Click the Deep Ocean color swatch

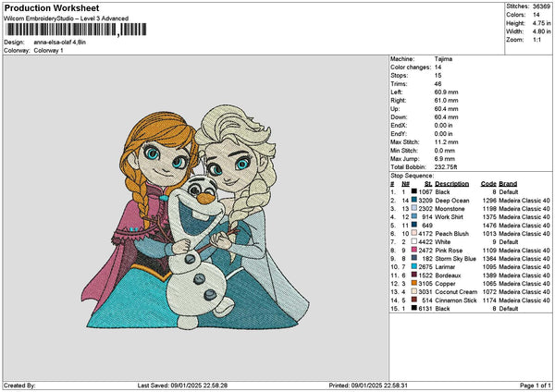click(413, 201)
